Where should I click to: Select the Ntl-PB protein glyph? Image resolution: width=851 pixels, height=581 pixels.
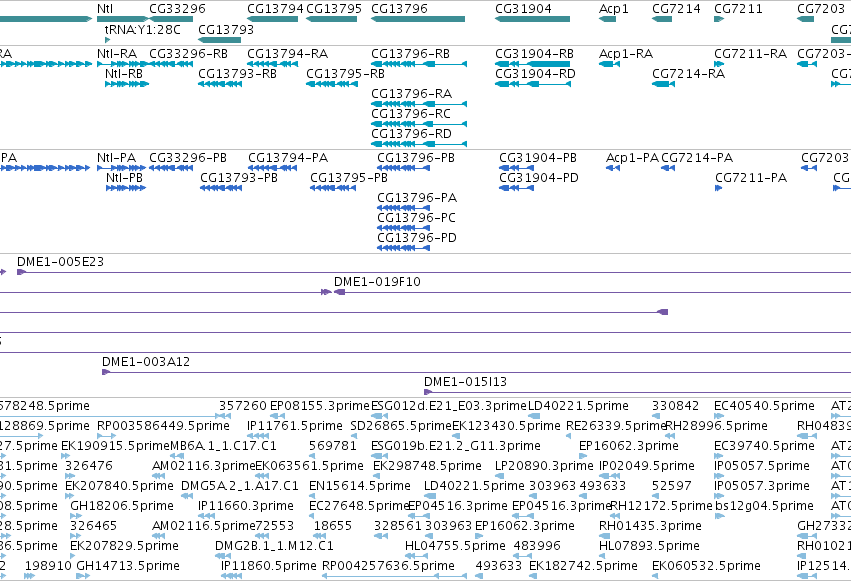(x=126, y=188)
